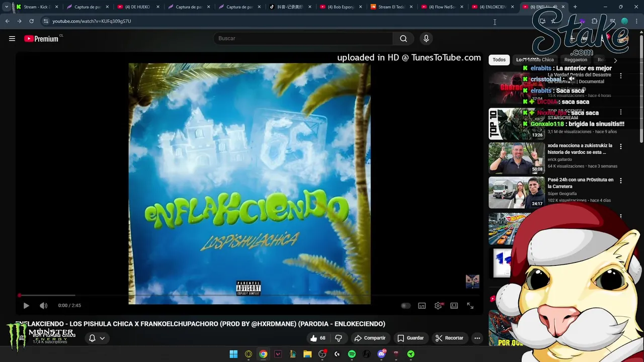
Task: Open the Chrome tab search dropdown
Action: 6,7
